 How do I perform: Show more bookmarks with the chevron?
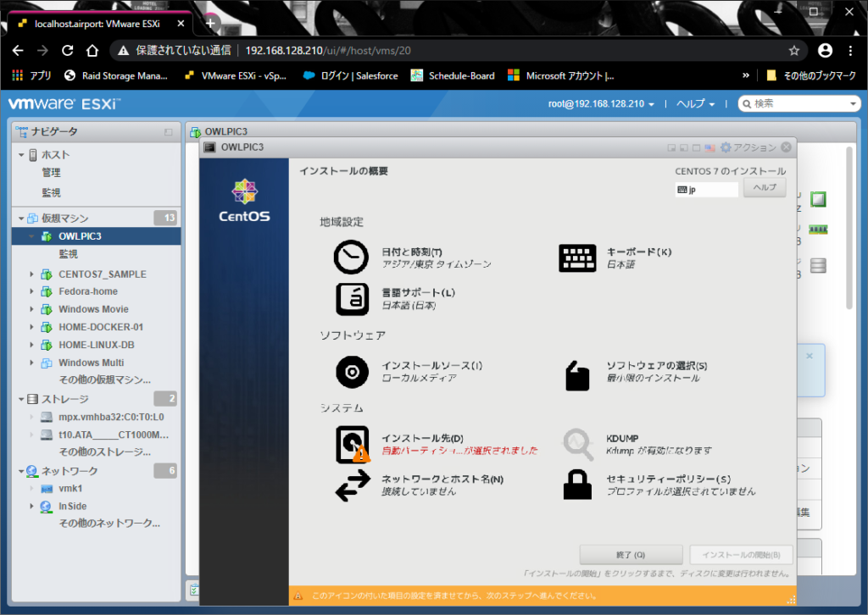(746, 75)
